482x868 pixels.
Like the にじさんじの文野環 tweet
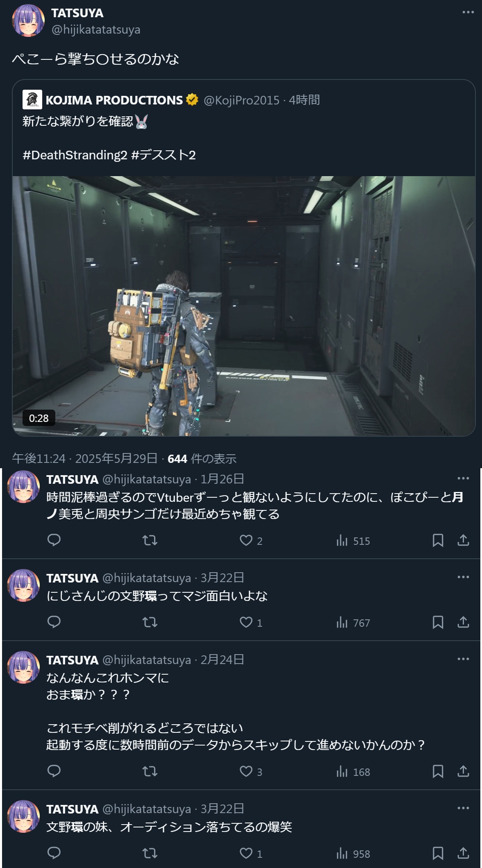click(x=251, y=623)
